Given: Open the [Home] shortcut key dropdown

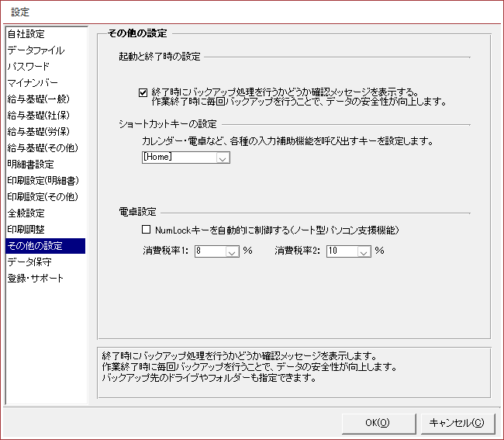Looking at the screenshot, I should click(223, 158).
